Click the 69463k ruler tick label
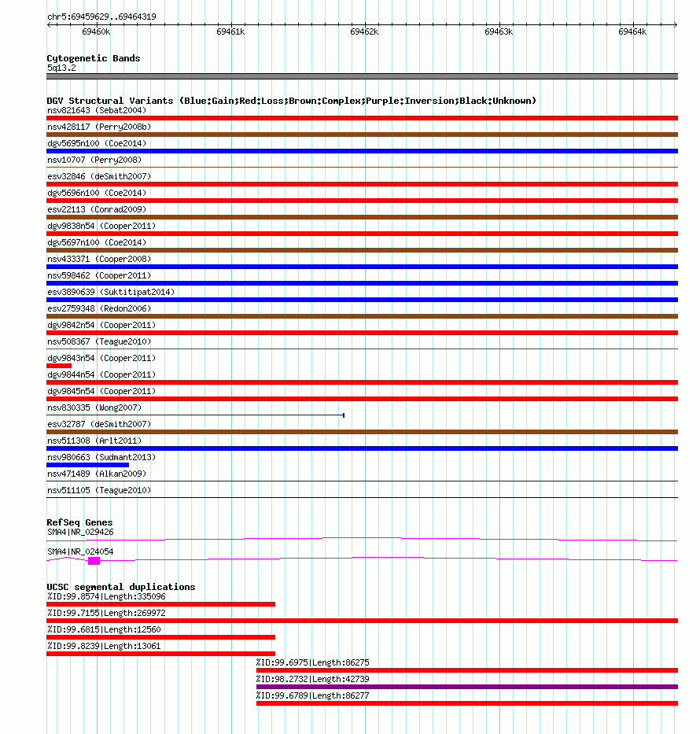 [499, 31]
